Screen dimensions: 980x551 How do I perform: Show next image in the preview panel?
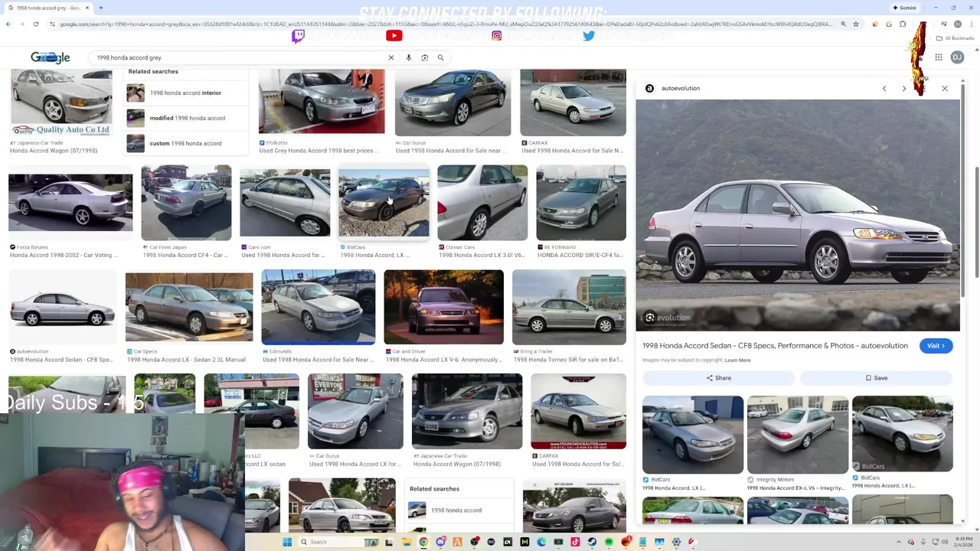(904, 89)
